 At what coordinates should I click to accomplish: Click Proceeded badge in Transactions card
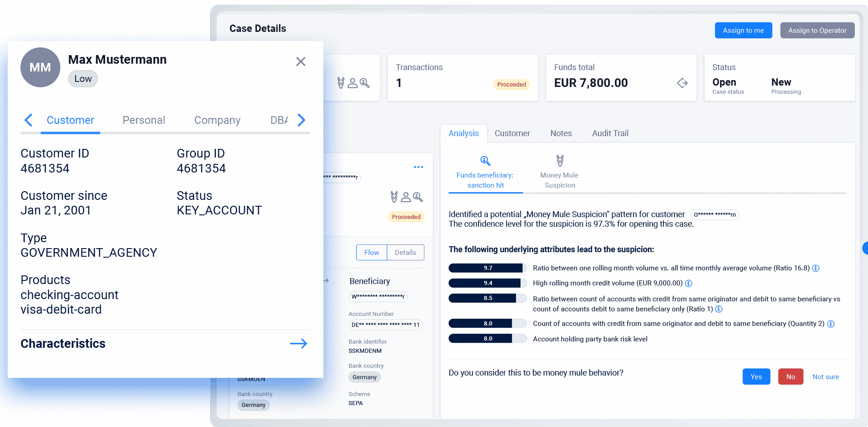pyautogui.click(x=511, y=85)
